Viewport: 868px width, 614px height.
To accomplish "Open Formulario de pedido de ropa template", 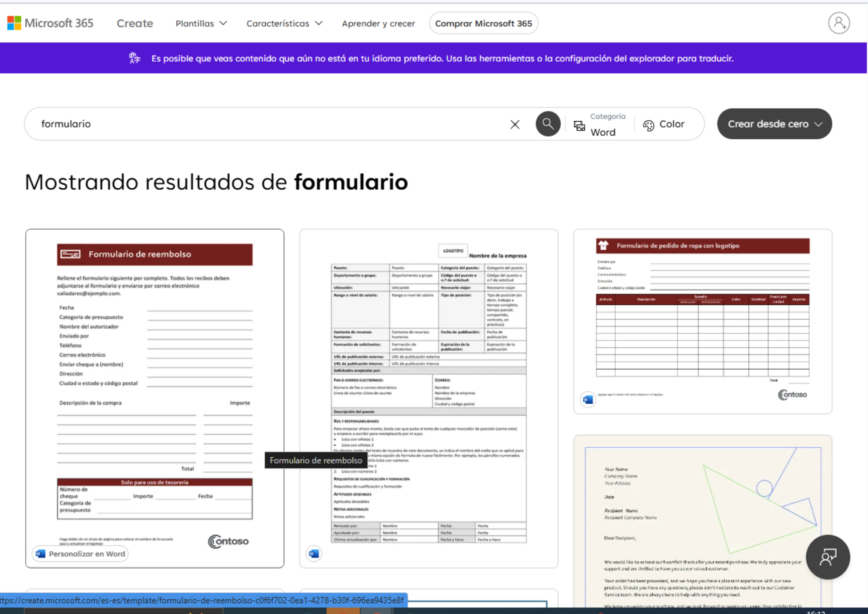I will tap(703, 322).
